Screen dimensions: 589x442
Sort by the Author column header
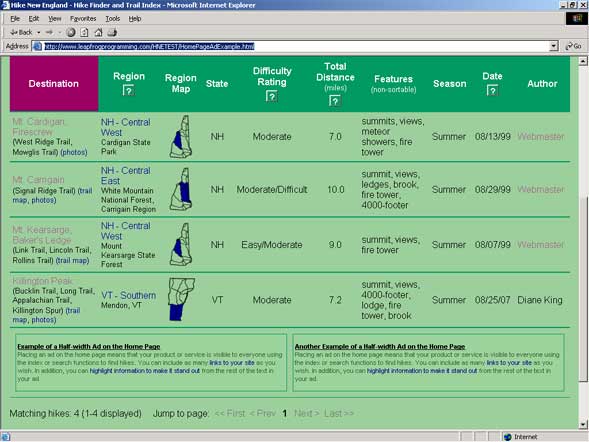pyautogui.click(x=542, y=84)
